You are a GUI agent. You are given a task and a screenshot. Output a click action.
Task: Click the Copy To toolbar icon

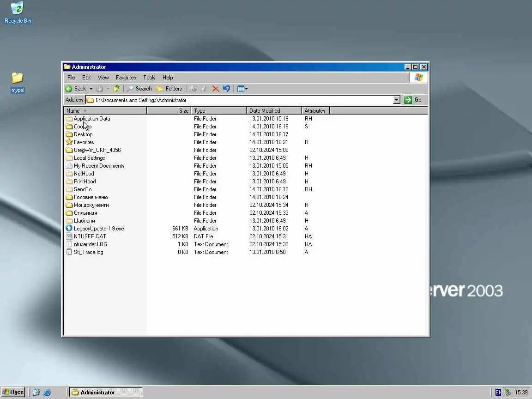(204, 89)
